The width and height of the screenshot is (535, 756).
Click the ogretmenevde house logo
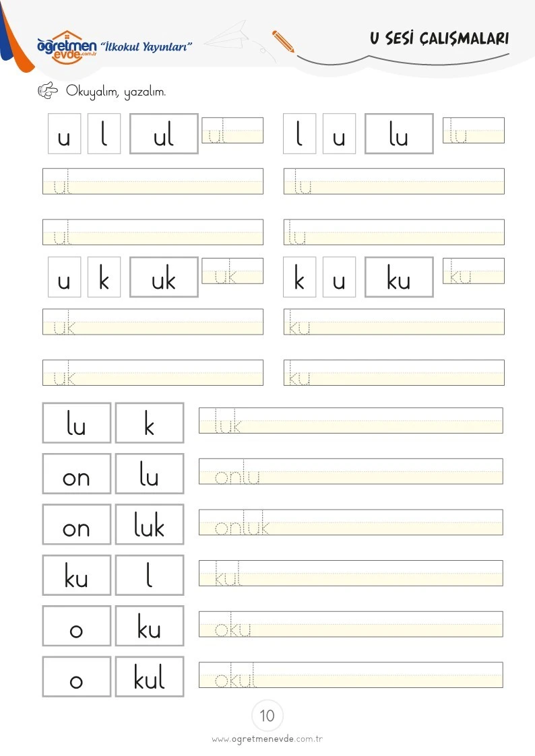click(x=67, y=47)
